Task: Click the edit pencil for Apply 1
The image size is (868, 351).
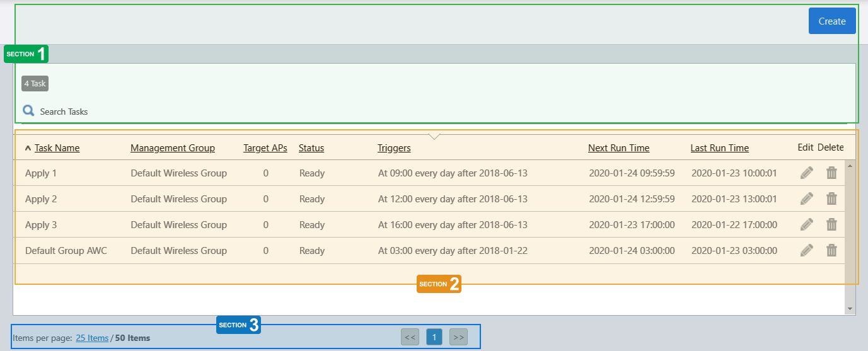Action: (x=806, y=173)
